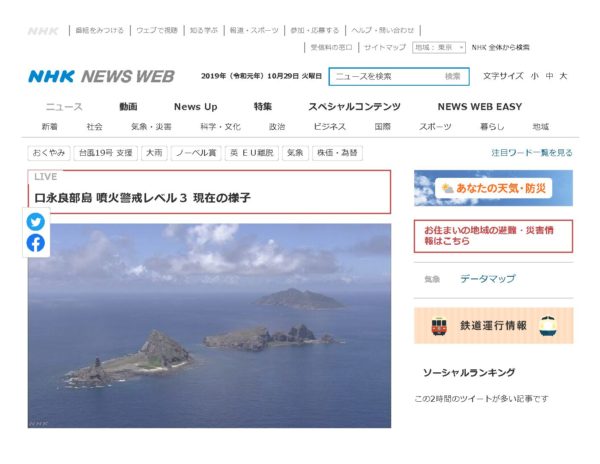Viewport: 600px width, 464px height.
Task: Open 番組をみつける top link
Action: pos(99,30)
